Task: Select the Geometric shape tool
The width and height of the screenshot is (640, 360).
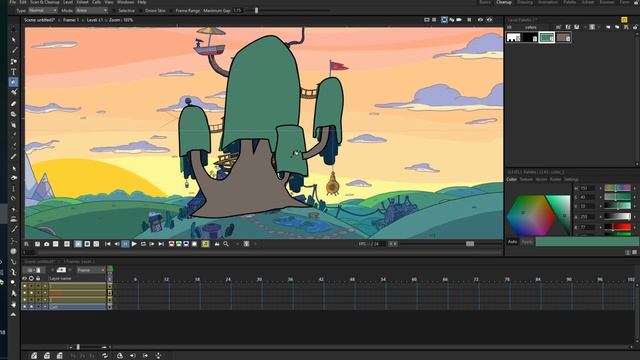Action: point(14,61)
